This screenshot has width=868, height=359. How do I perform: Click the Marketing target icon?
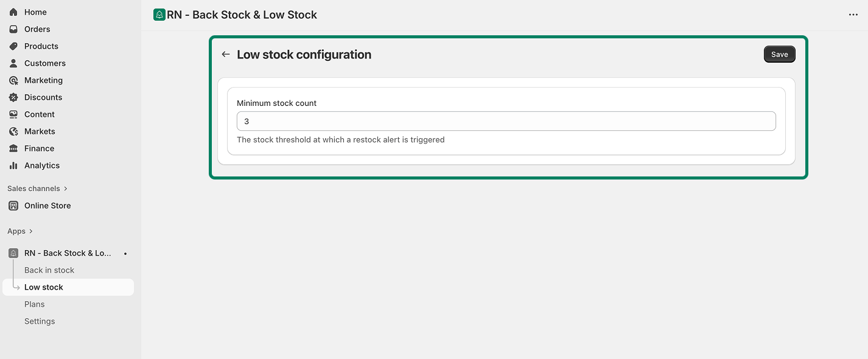(13, 80)
